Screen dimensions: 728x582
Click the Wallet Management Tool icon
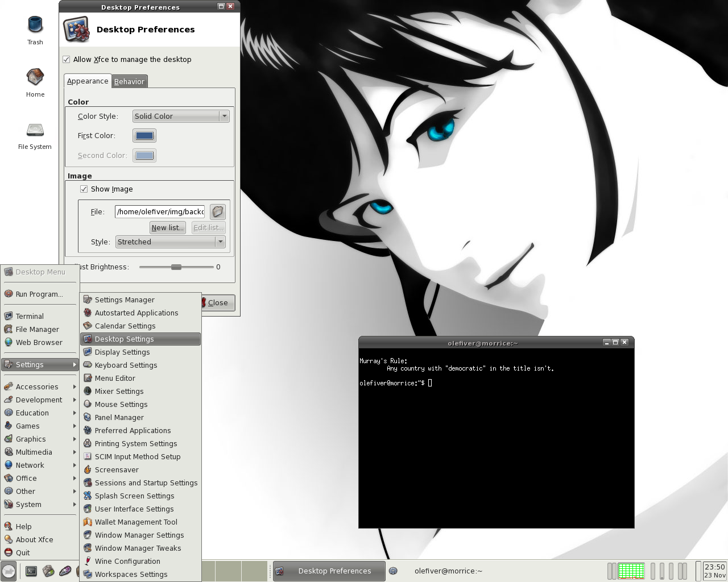(x=88, y=522)
